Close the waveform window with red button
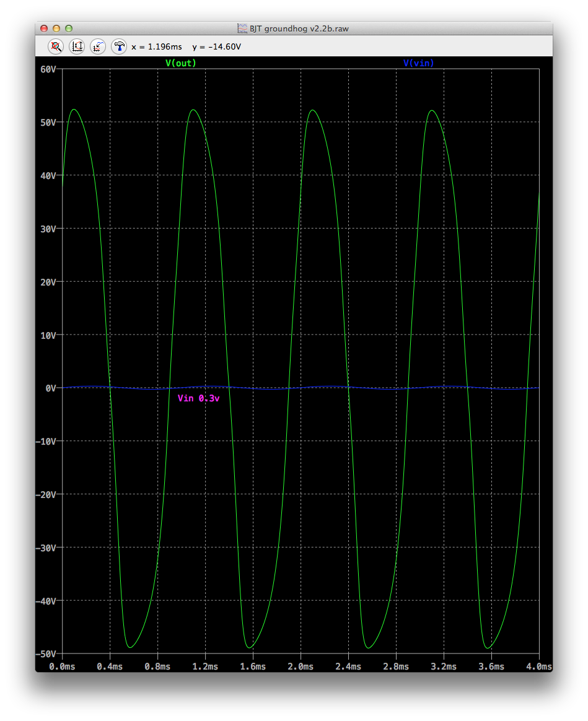 point(44,28)
